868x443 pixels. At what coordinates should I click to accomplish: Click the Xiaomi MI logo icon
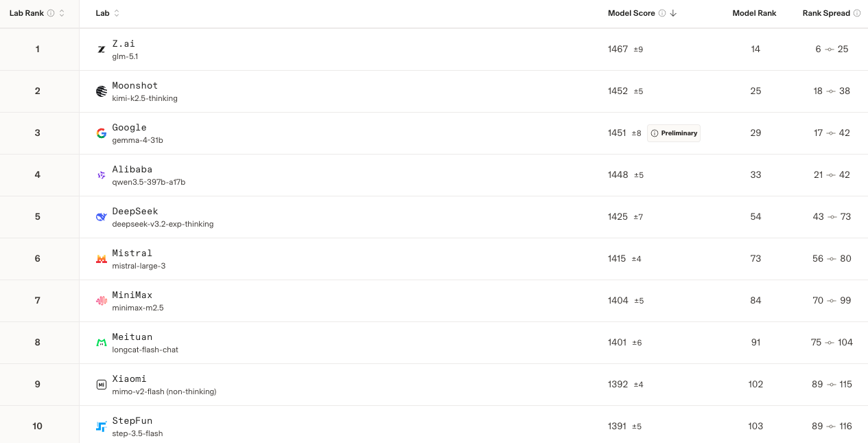tap(102, 385)
